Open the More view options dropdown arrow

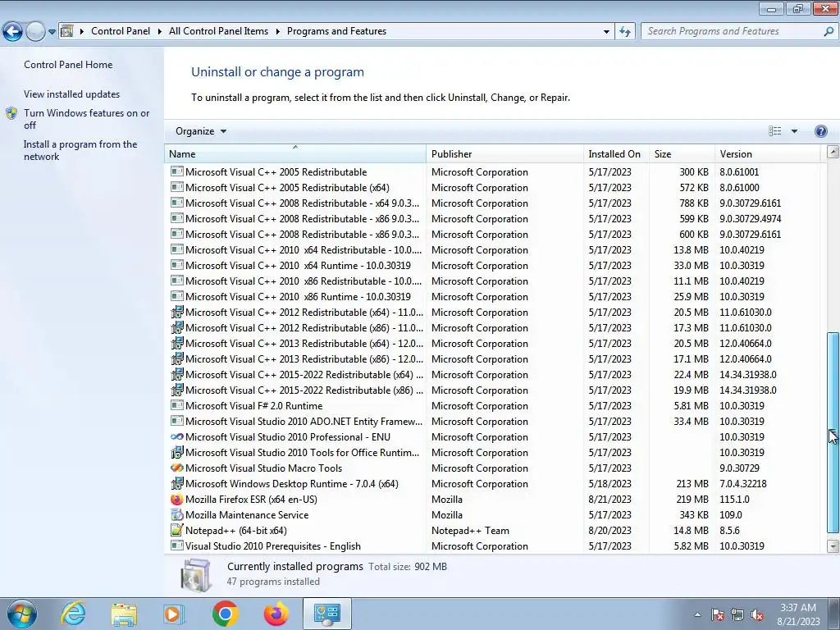pyautogui.click(x=794, y=131)
